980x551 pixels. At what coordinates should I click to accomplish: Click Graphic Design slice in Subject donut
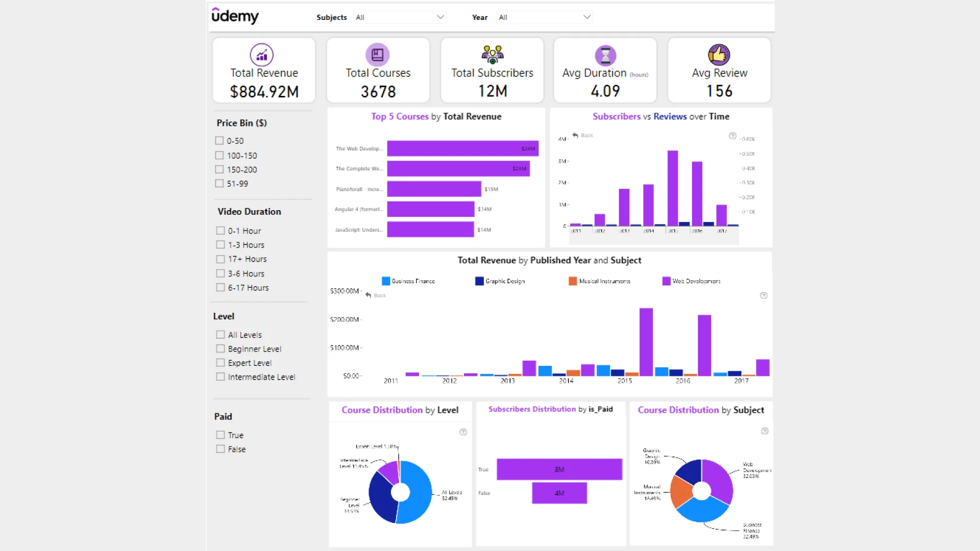(690, 471)
